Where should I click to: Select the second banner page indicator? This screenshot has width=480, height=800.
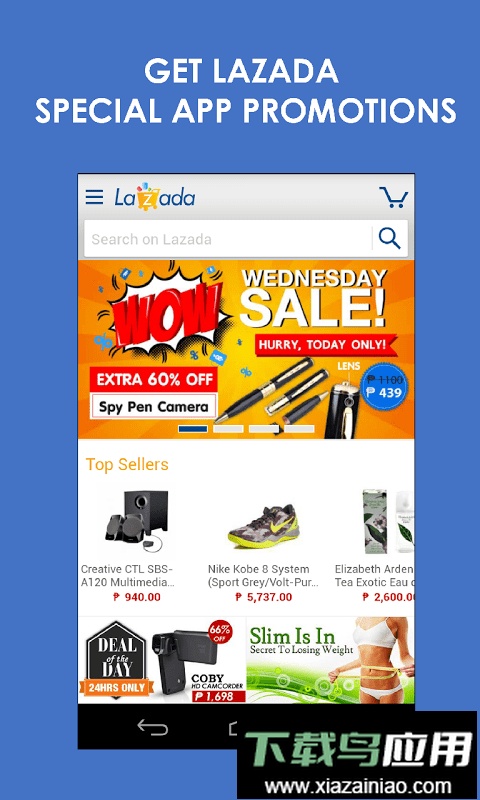coord(228,429)
